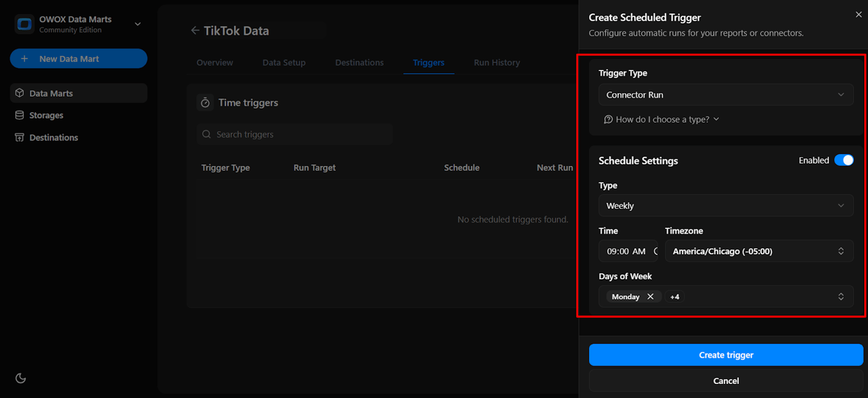The width and height of the screenshot is (868, 398).
Task: Switch to the Data Setup tab
Action: [284, 62]
